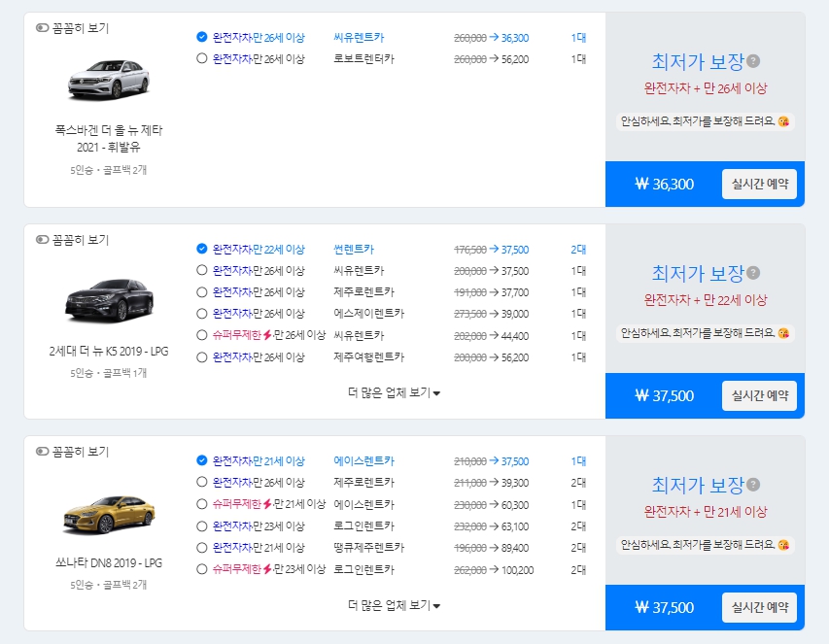
Task: Click 실시간 예약 button on 쏘나타 card
Action: point(759,607)
